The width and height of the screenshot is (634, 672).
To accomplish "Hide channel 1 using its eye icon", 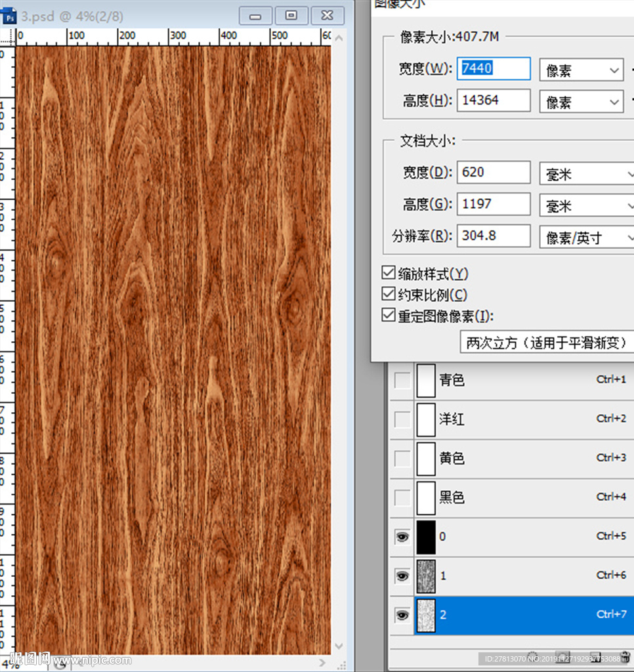I will click(402, 576).
